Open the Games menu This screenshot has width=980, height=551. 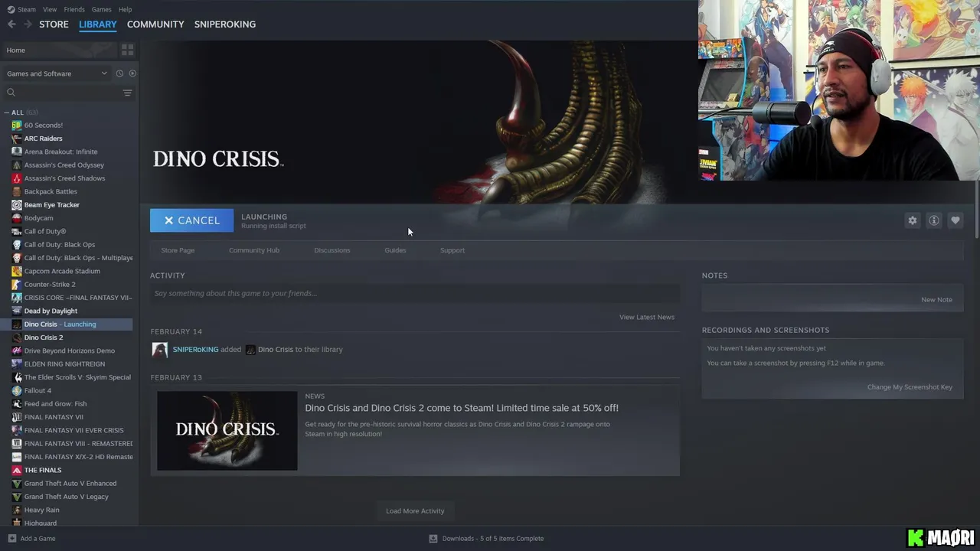coord(101,9)
